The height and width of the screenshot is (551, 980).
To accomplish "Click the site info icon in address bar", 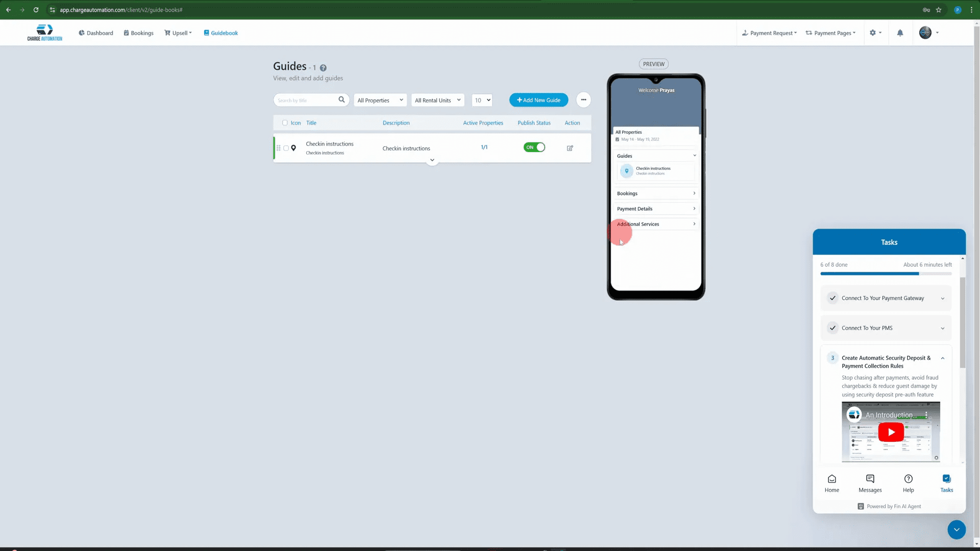I will [x=52, y=10].
